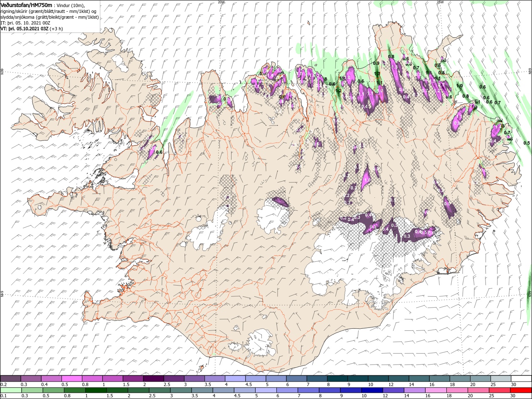Pick the lower legend swatch starting at 0.5
532x399 pixels.
pos(53,390)
